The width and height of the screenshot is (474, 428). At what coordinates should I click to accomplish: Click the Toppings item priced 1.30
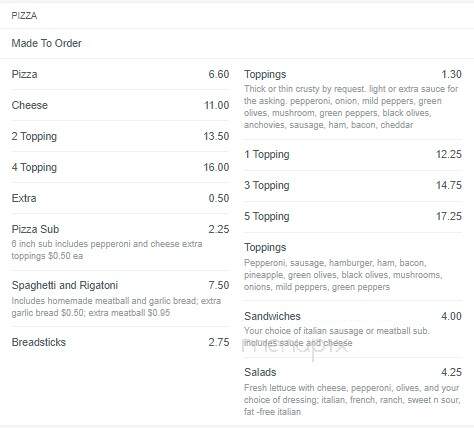[353, 99]
